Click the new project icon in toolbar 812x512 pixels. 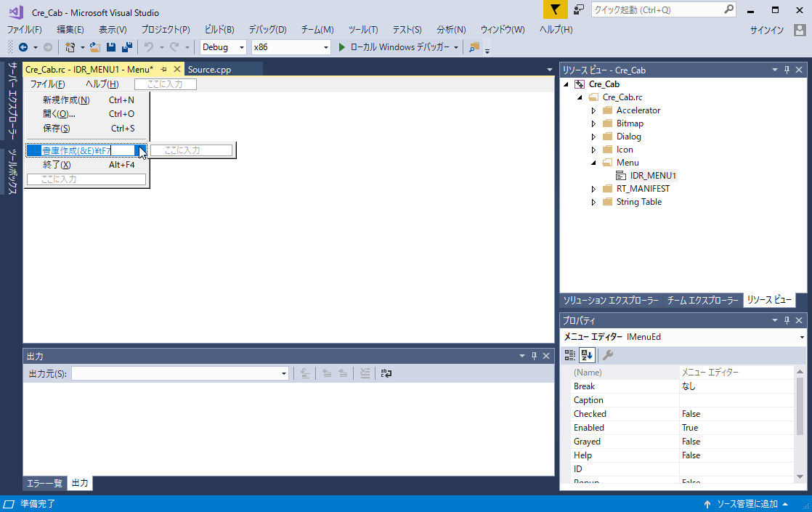[x=70, y=47]
